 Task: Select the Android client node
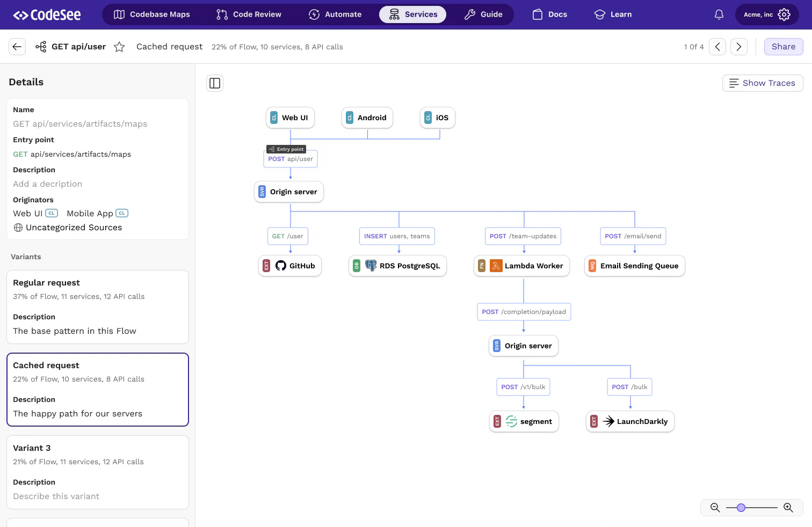pos(367,118)
